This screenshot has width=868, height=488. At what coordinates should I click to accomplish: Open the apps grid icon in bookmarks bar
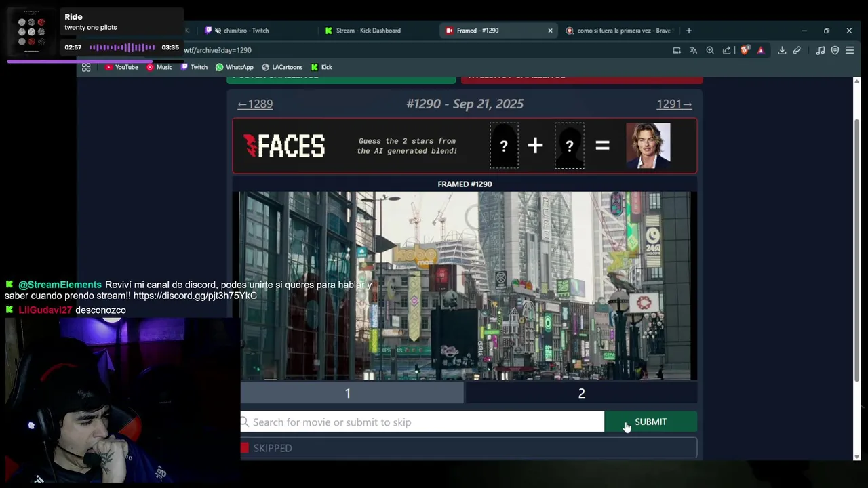click(x=86, y=67)
